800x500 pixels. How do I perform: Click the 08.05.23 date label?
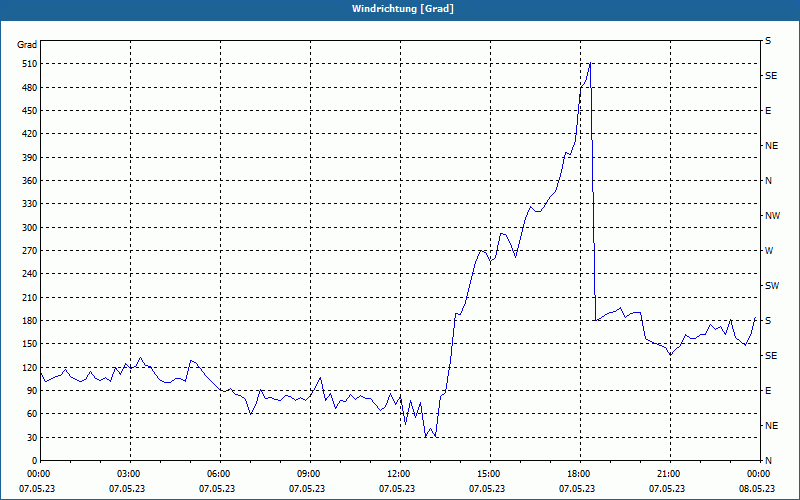click(756, 488)
